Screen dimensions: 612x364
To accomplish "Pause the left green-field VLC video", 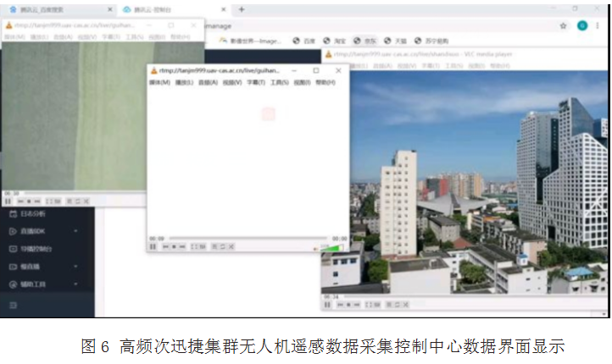I will [x=7, y=201].
